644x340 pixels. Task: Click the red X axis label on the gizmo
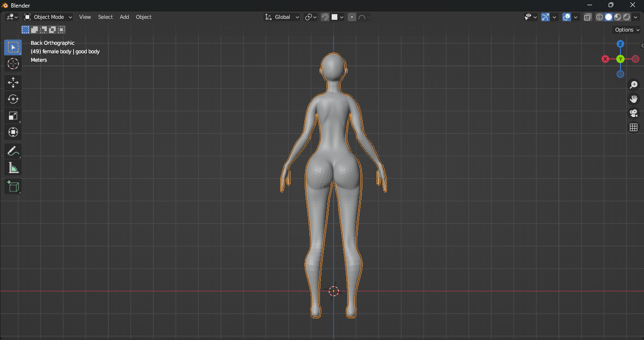click(605, 59)
